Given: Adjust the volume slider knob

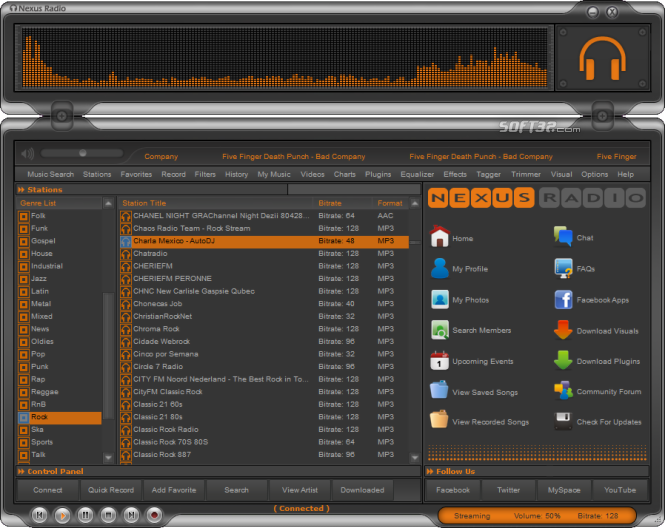Looking at the screenshot, I should tap(83, 153).
